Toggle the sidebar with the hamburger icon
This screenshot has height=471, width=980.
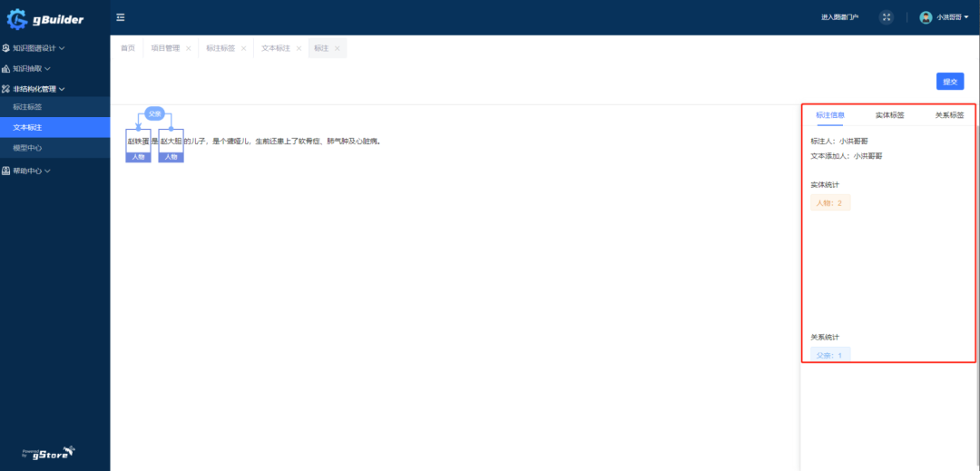pyautogui.click(x=121, y=17)
